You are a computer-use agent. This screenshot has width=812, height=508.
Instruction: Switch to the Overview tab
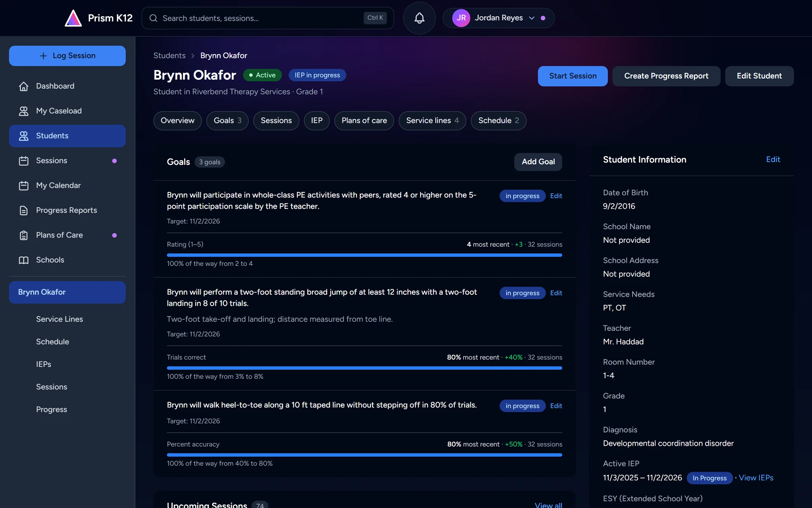point(177,121)
